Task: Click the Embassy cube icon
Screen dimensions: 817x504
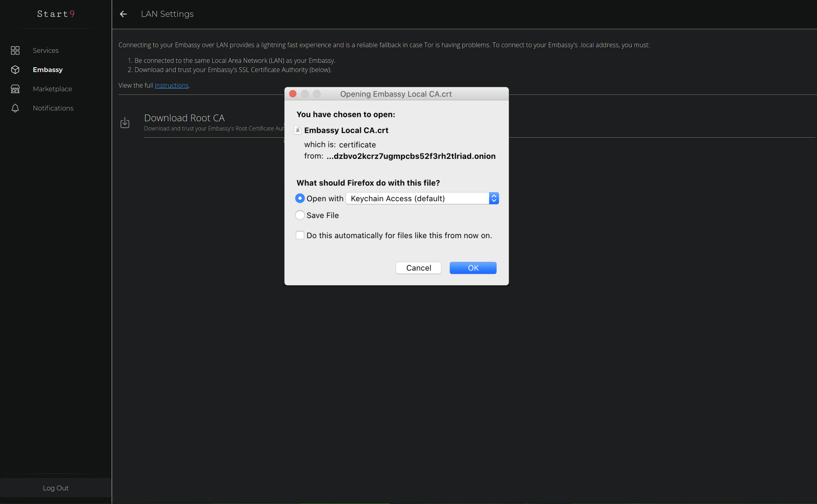Action: 15,70
